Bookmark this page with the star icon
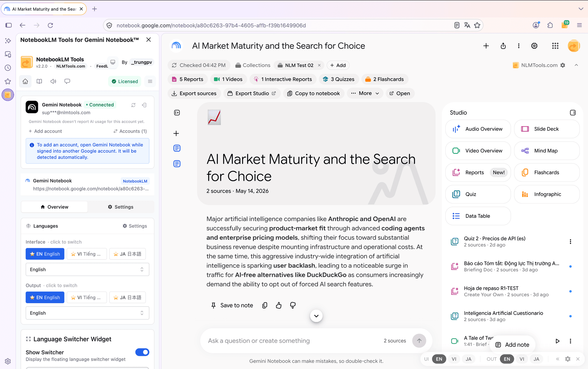 pyautogui.click(x=477, y=25)
